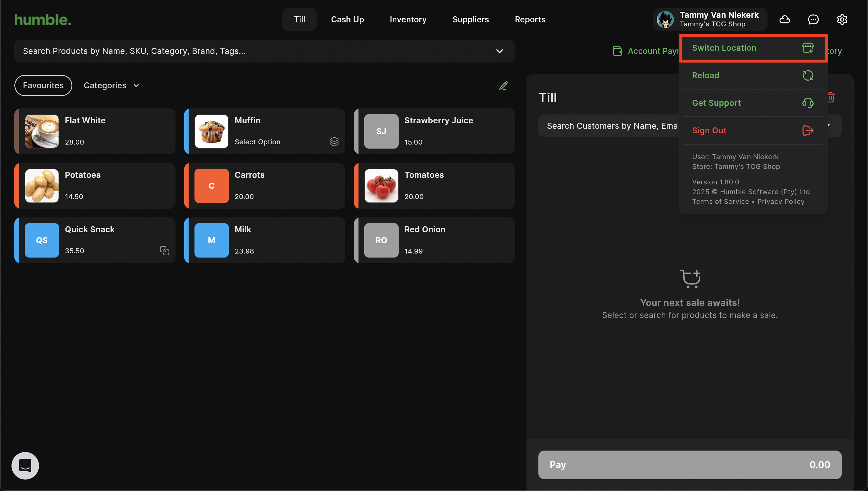868x491 pixels.
Task: Open the Privacy Policy link
Action: (780, 202)
